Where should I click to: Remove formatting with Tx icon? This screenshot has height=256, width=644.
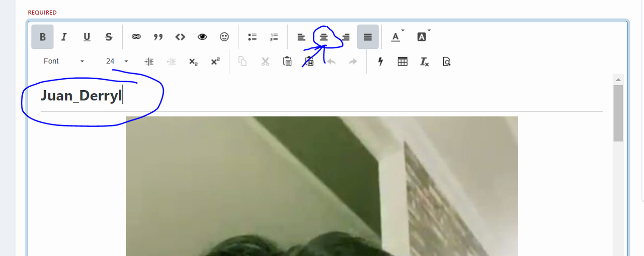(x=425, y=61)
